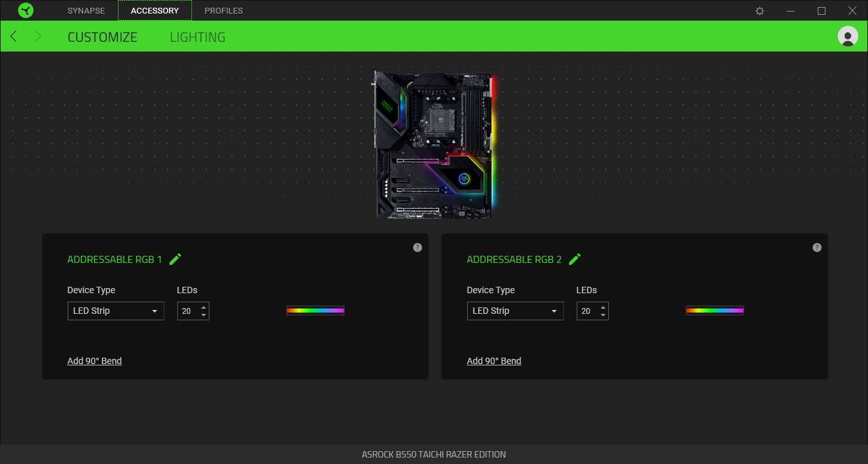Select the ASRock motherboard image
The width and height of the screenshot is (868, 464).
point(434,145)
